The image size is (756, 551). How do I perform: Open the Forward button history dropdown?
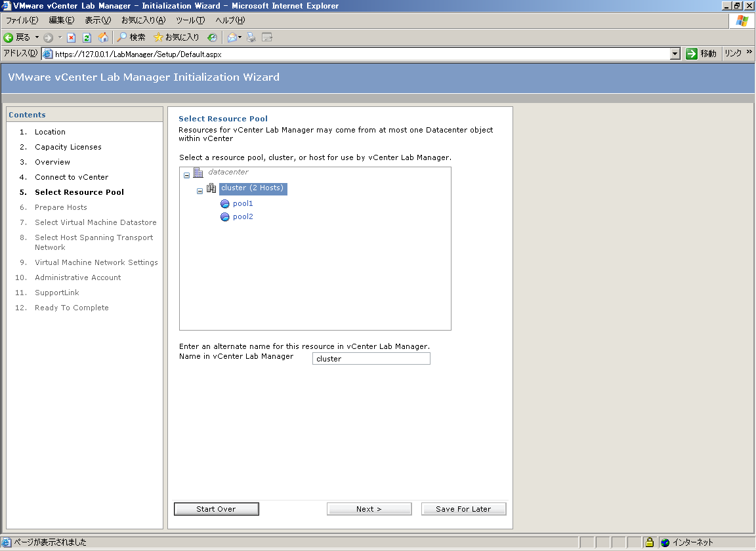60,37
